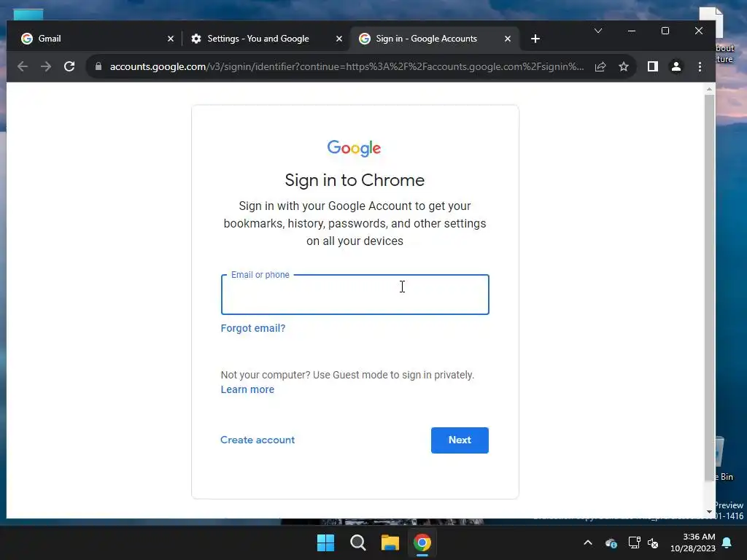Open the clock showing 3:36 AM
The height and width of the screenshot is (560, 747).
(x=693, y=542)
